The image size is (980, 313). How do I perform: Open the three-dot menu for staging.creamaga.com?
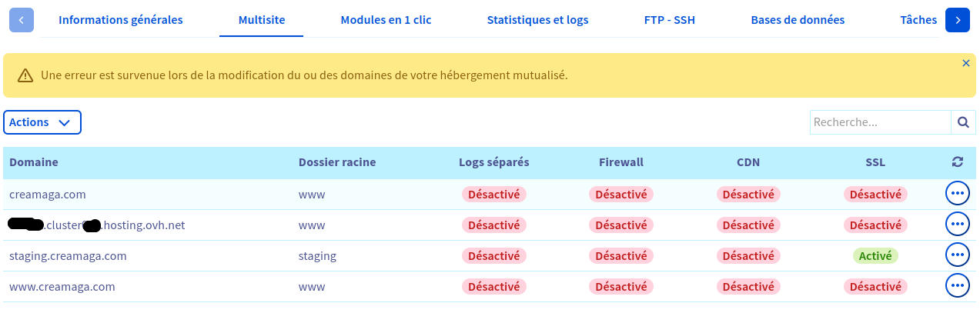coord(957,255)
